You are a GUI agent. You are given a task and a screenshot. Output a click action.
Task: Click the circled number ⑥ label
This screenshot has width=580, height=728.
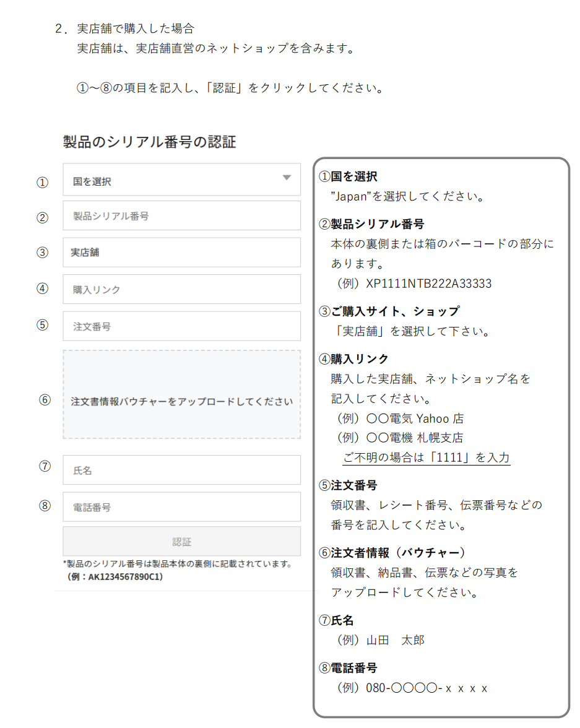pos(43,401)
